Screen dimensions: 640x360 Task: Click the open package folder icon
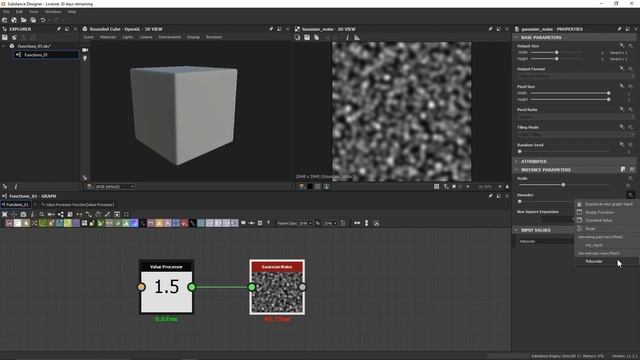[24, 20]
